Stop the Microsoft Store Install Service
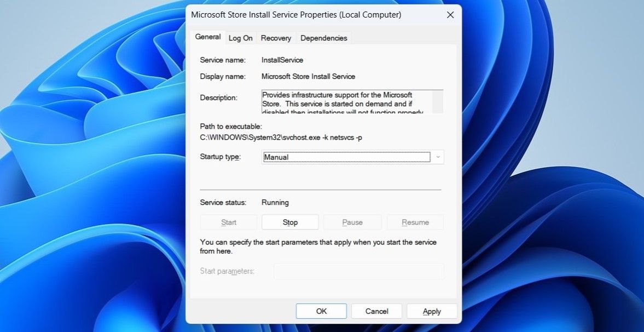Viewport: 644px width, 332px height. (x=290, y=222)
